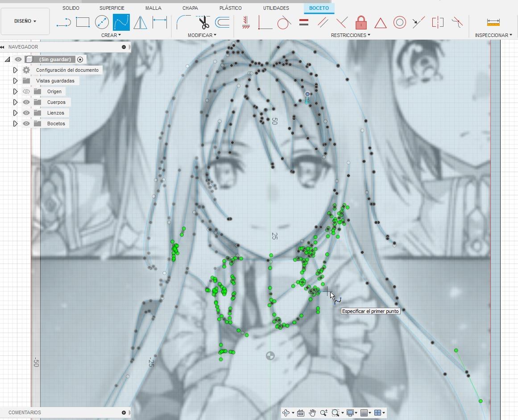
Task: Apply Concentric constraint
Action: pos(399,22)
